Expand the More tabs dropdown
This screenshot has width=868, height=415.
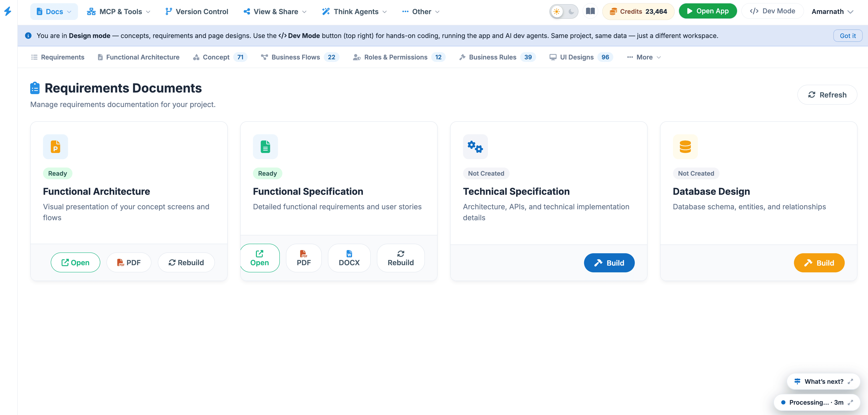(644, 57)
